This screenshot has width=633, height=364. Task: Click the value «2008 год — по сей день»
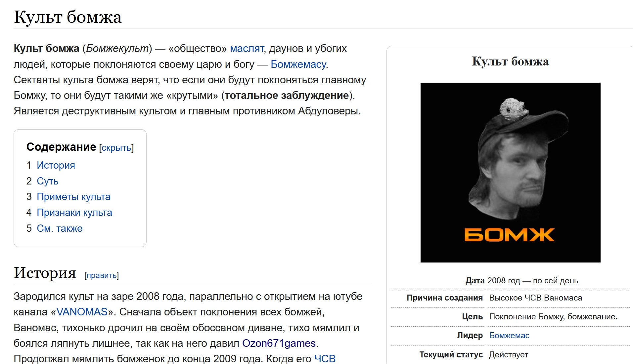[x=533, y=281]
